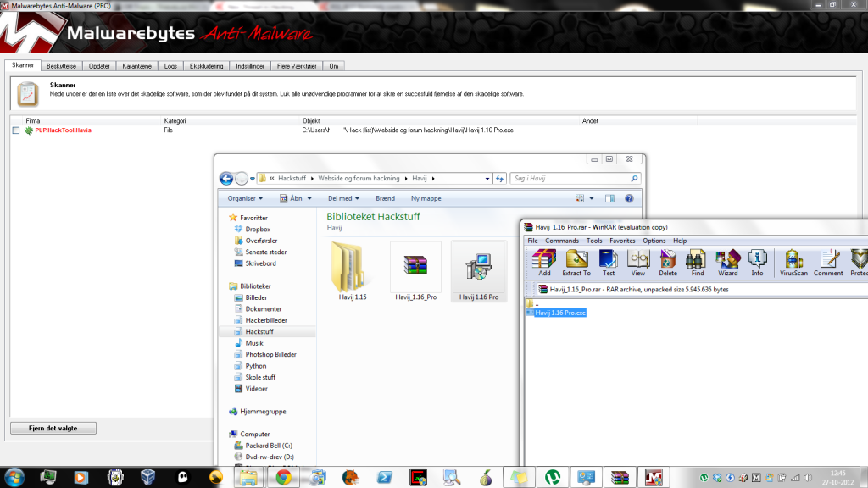Screen dimensions: 868x488
Task: Select Dropbox in Explorer sidebar
Action: click(258, 229)
